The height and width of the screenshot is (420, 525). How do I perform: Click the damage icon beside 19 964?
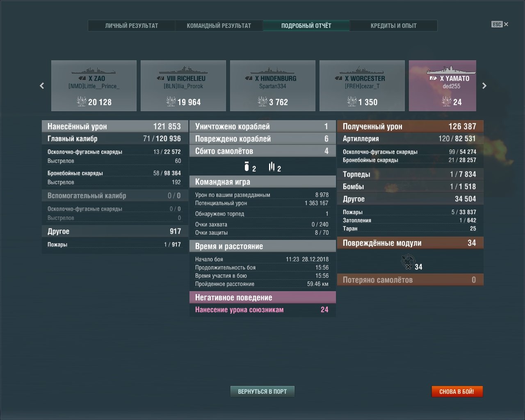tap(171, 101)
